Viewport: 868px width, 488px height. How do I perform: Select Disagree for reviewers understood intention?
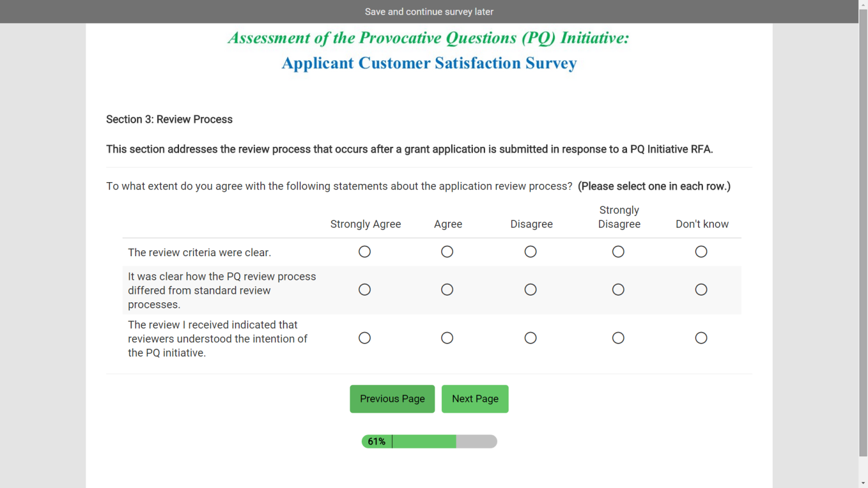531,338
